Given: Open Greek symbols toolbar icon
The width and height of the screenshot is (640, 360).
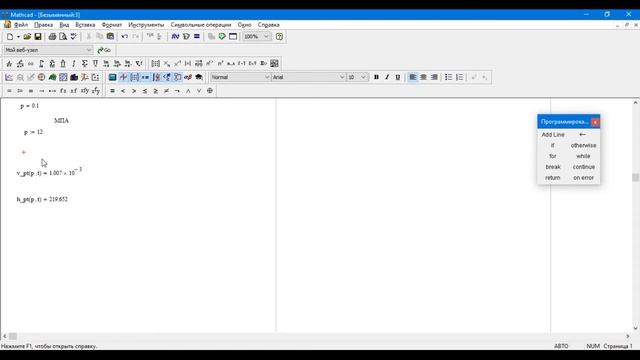Looking at the screenshot, I should click(188, 77).
